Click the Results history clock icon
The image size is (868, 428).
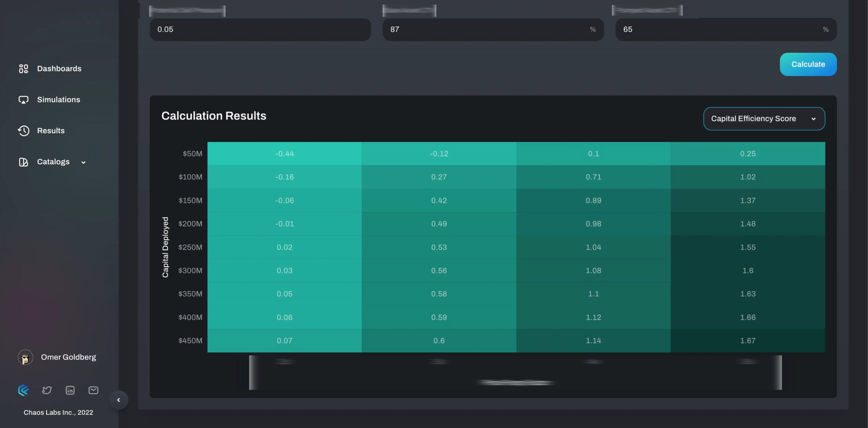click(23, 131)
